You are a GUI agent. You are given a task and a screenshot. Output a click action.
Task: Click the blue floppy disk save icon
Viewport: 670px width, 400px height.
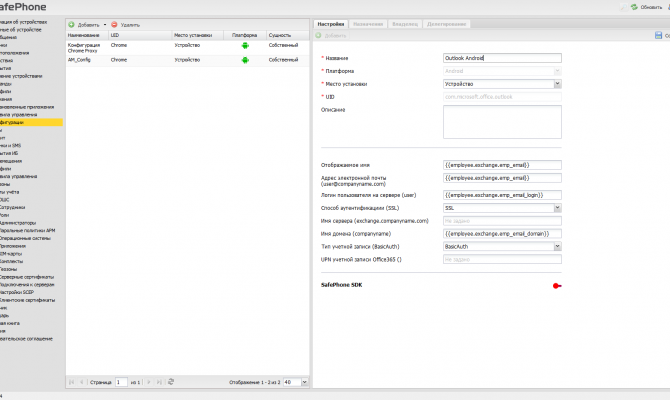(x=658, y=35)
